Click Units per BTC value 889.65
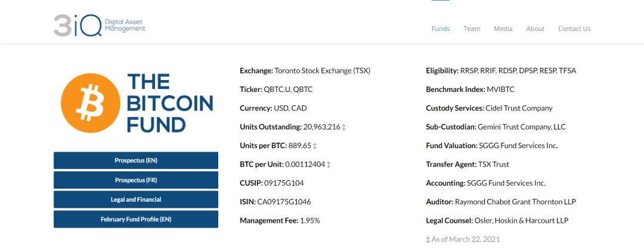This screenshot has height=249, width=644. pos(299,146)
